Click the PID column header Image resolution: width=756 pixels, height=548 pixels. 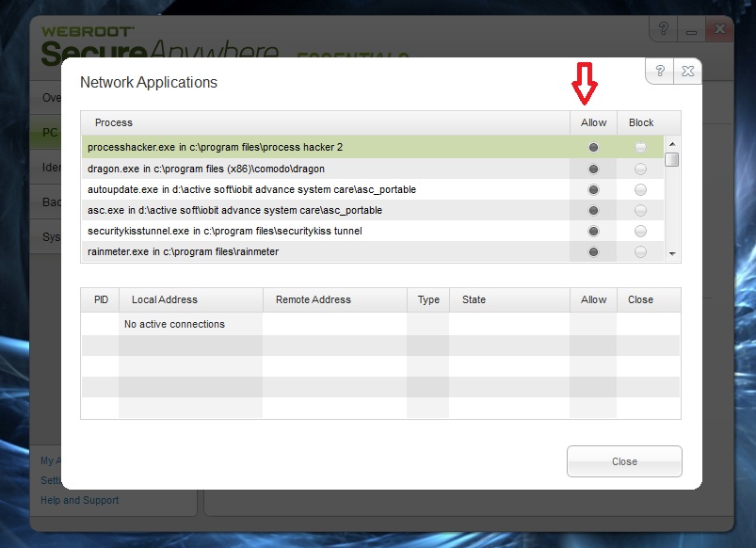[x=101, y=299]
